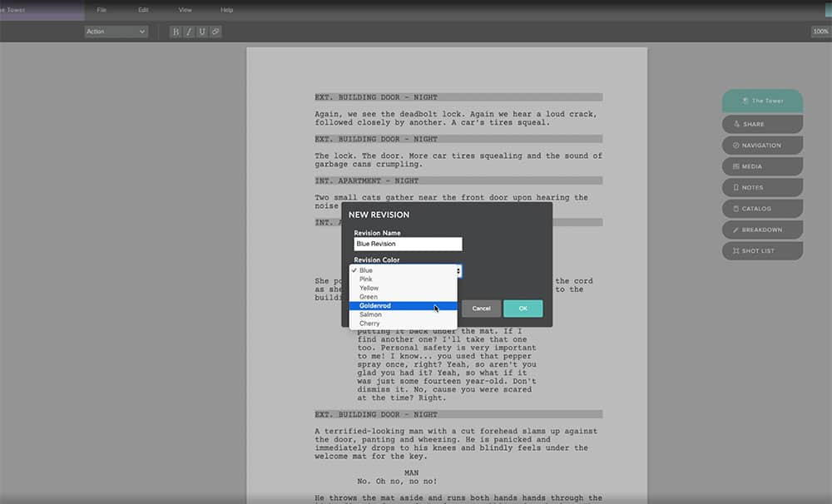Open the Notes panel

tap(761, 187)
